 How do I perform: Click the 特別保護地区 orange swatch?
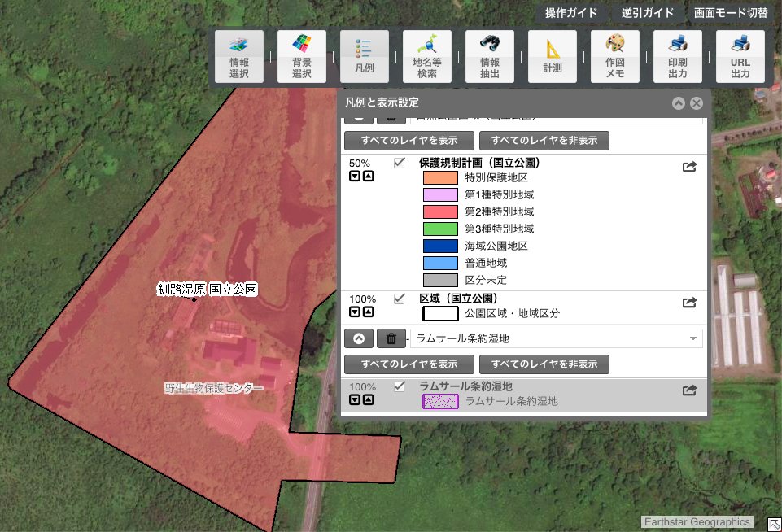coord(440,177)
